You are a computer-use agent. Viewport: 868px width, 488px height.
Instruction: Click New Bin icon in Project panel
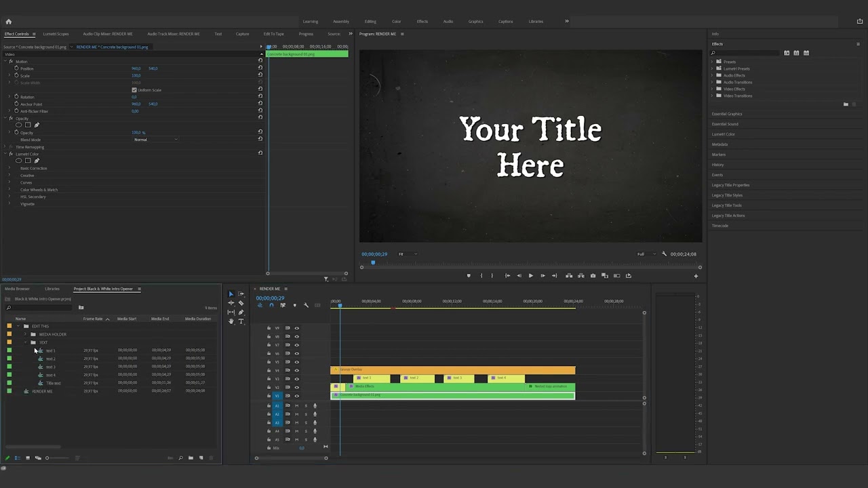pos(191,458)
